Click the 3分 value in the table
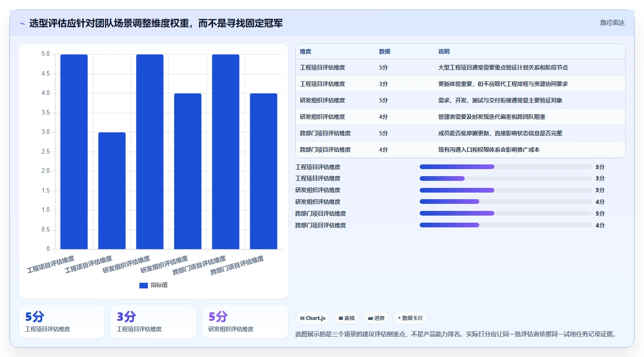This screenshot has height=357, width=644. [x=383, y=84]
